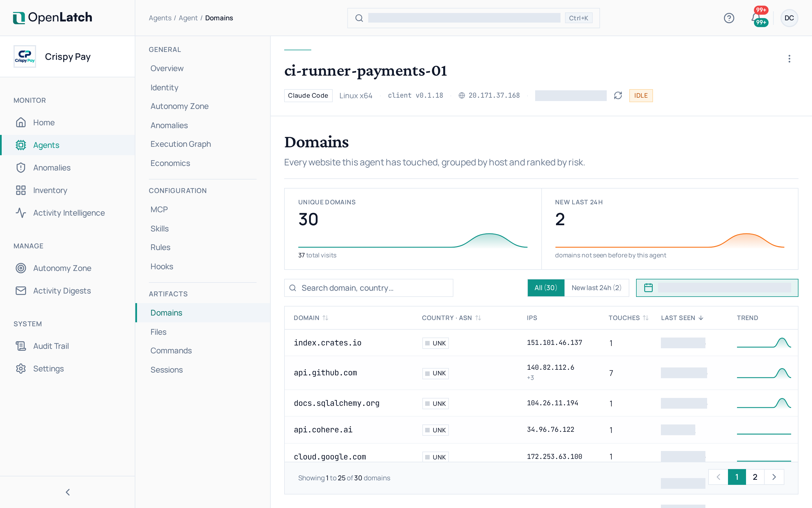This screenshot has width=812, height=508.
Task: Open Inventory in the sidebar
Action: coord(67,190)
